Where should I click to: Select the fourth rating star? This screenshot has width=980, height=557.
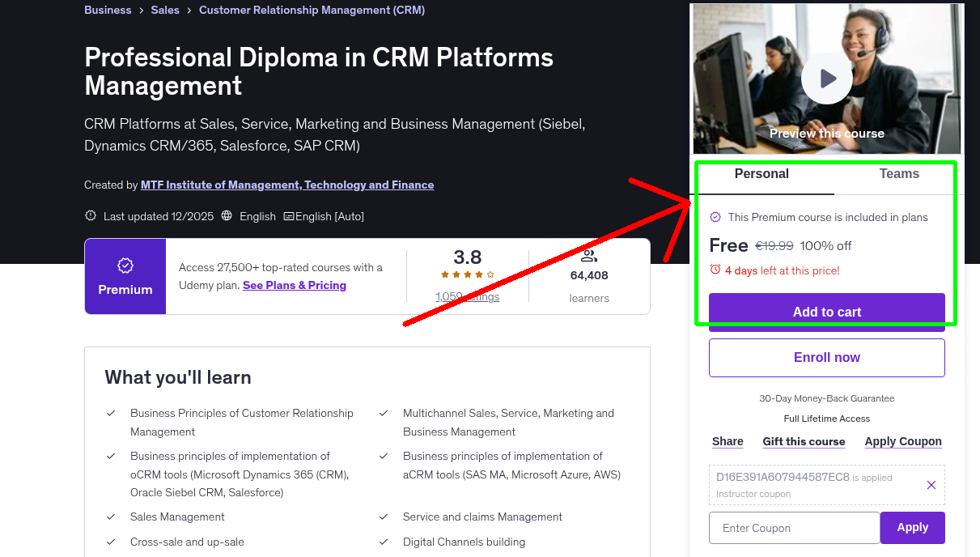point(478,274)
